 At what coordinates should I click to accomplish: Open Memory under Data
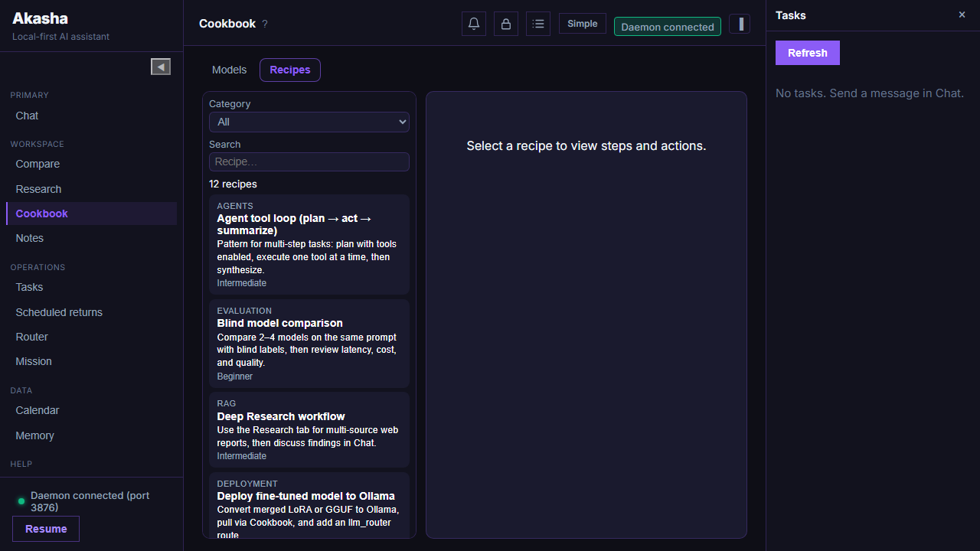(91, 435)
